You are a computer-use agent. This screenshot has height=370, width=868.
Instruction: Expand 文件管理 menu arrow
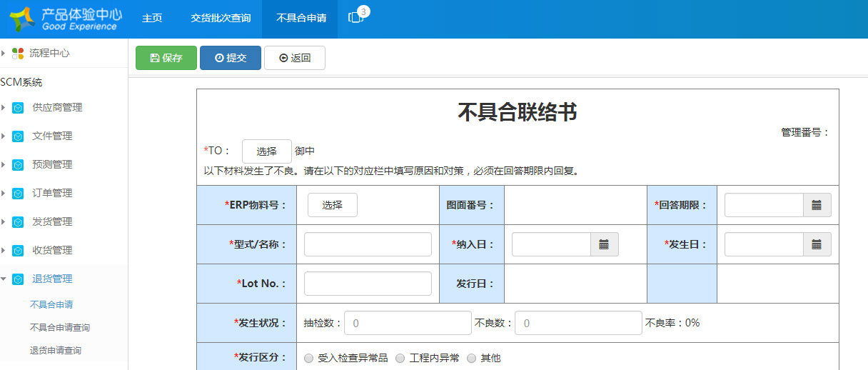click(4, 136)
